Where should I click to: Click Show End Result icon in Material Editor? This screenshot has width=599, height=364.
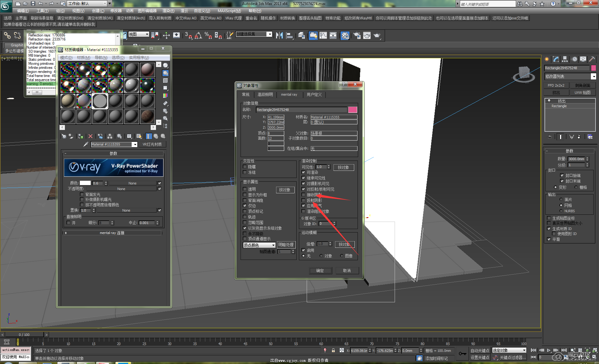click(149, 136)
